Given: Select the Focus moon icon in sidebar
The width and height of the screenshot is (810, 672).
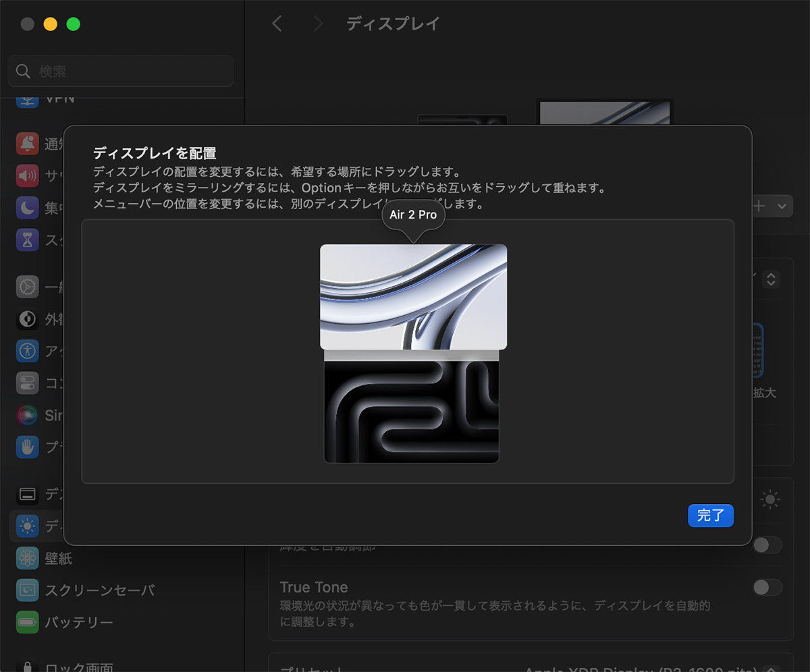Looking at the screenshot, I should tap(27, 208).
